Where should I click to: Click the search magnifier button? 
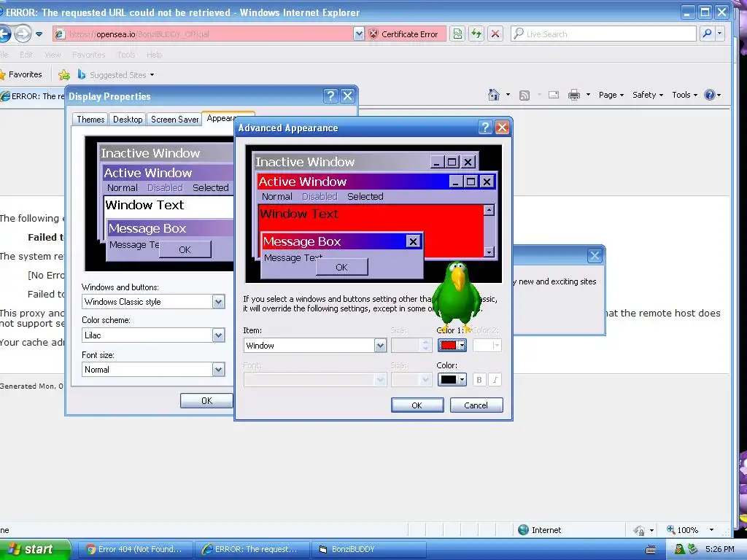point(707,34)
